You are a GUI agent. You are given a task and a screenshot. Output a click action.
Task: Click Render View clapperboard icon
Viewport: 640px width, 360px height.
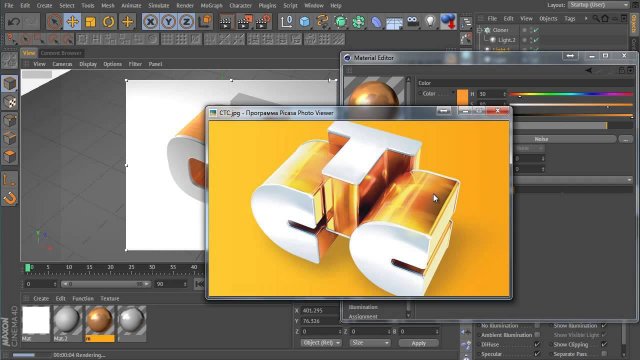tap(225, 22)
